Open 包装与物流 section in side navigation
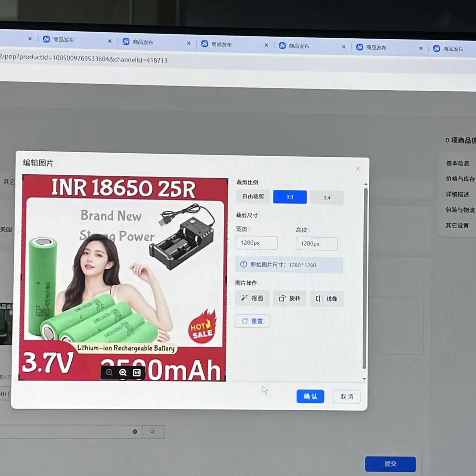The width and height of the screenshot is (476, 476). pyautogui.click(x=460, y=210)
